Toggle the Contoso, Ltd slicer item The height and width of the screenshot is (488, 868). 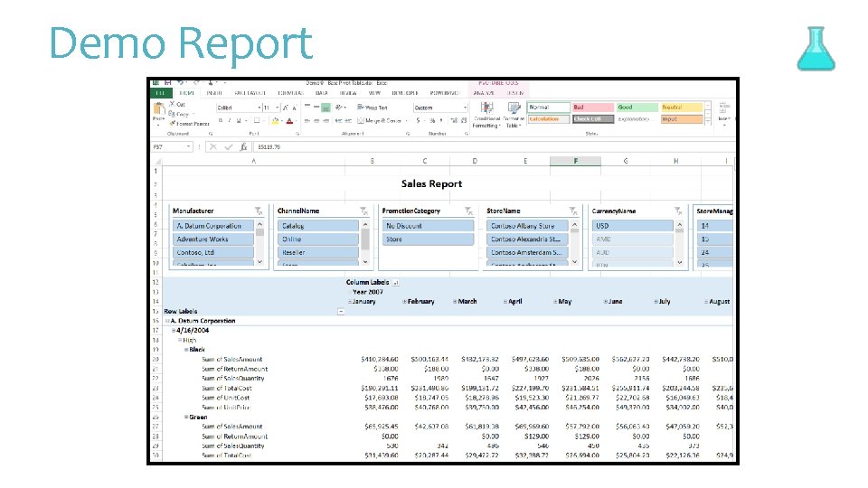tap(213, 252)
